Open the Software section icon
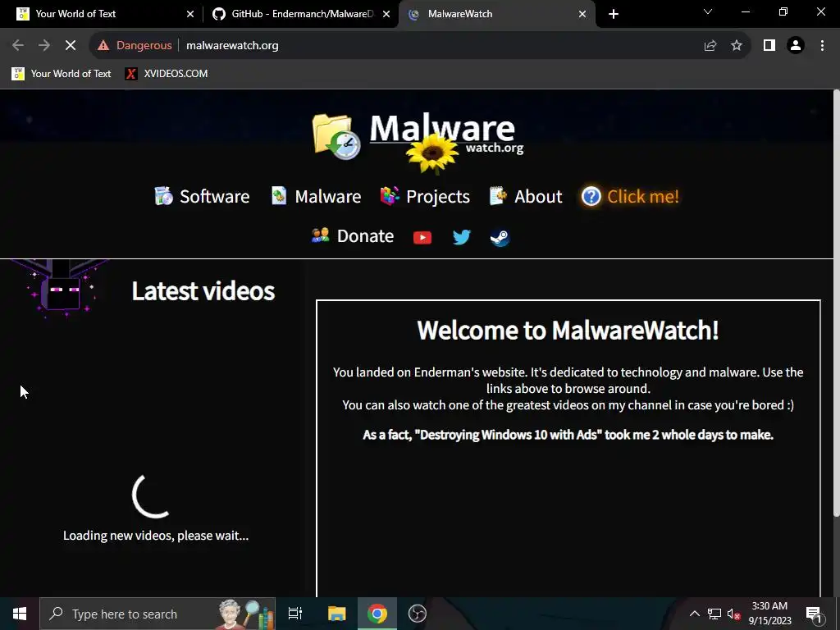840x630 pixels. 163,196
